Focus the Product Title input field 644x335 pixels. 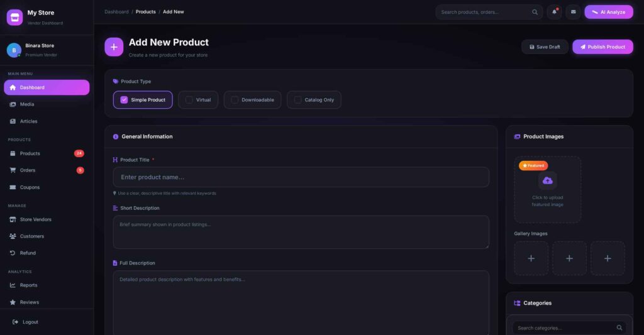[301, 177]
